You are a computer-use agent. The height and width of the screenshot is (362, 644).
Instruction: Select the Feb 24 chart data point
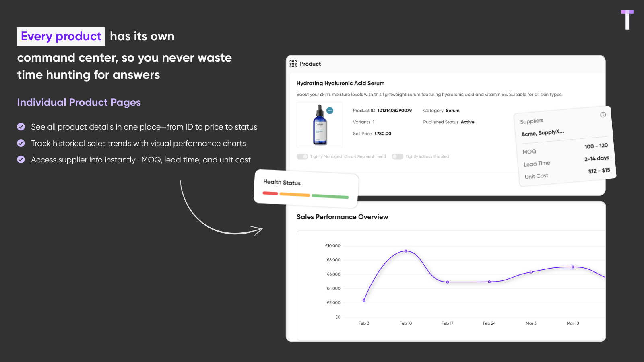point(489,282)
